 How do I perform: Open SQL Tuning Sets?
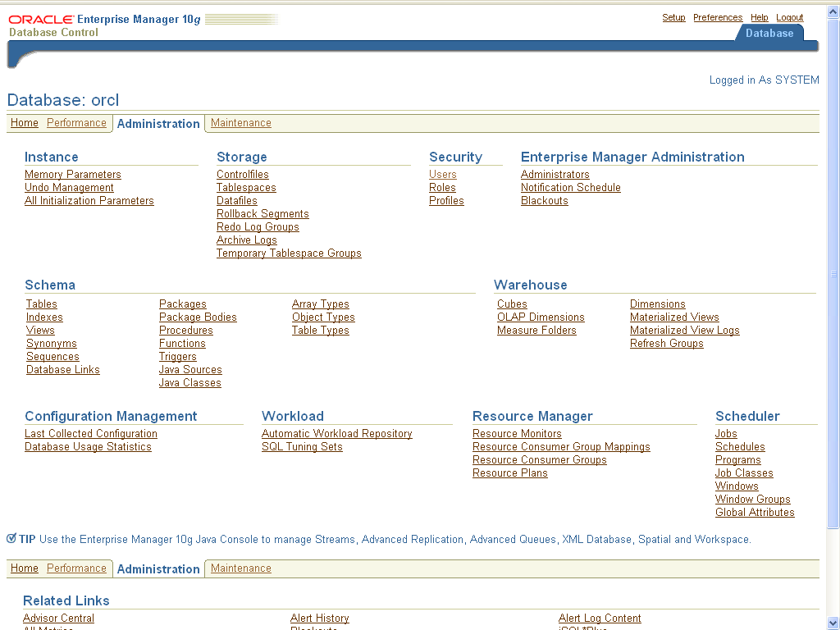click(302, 447)
